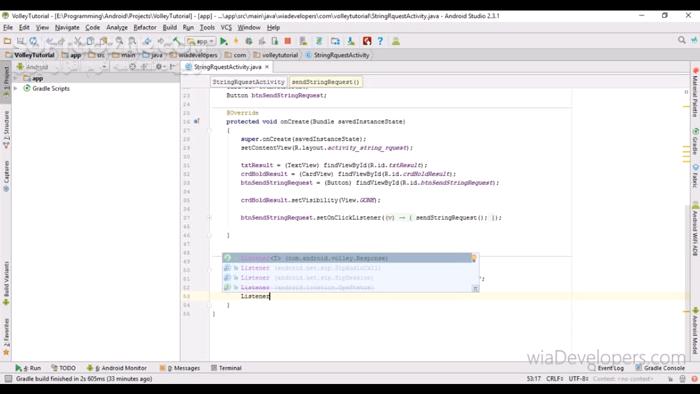The height and width of the screenshot is (394, 700).
Task: Run the app with green play icon
Action: (224, 41)
